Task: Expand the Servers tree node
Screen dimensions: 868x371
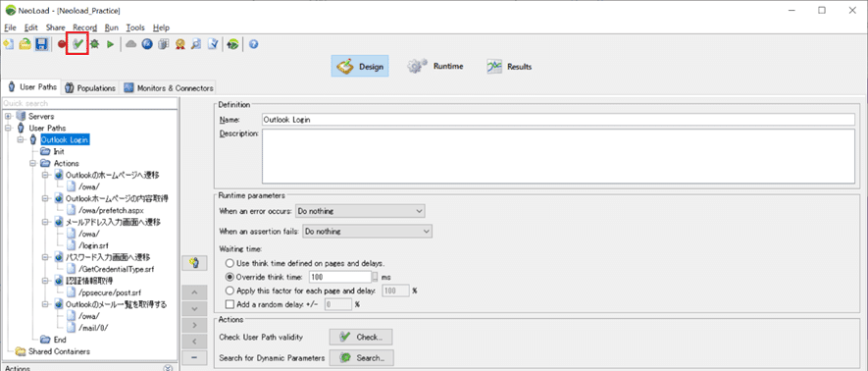Action: (x=9, y=116)
